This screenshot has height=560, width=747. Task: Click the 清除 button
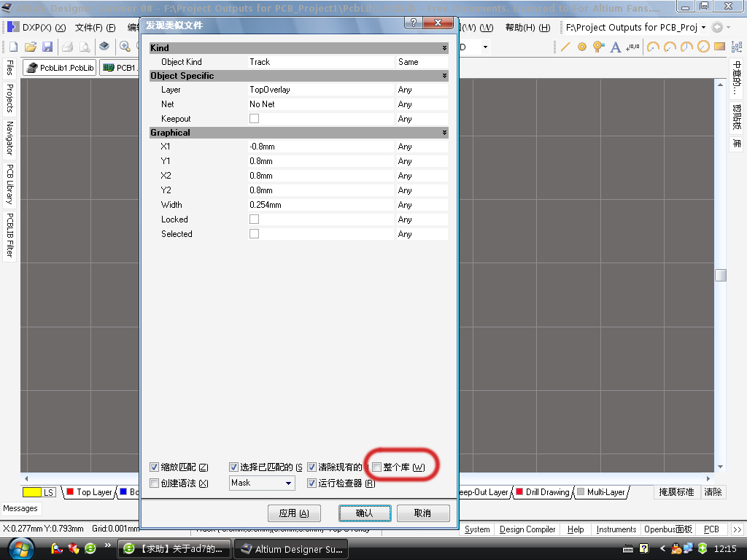(713, 492)
